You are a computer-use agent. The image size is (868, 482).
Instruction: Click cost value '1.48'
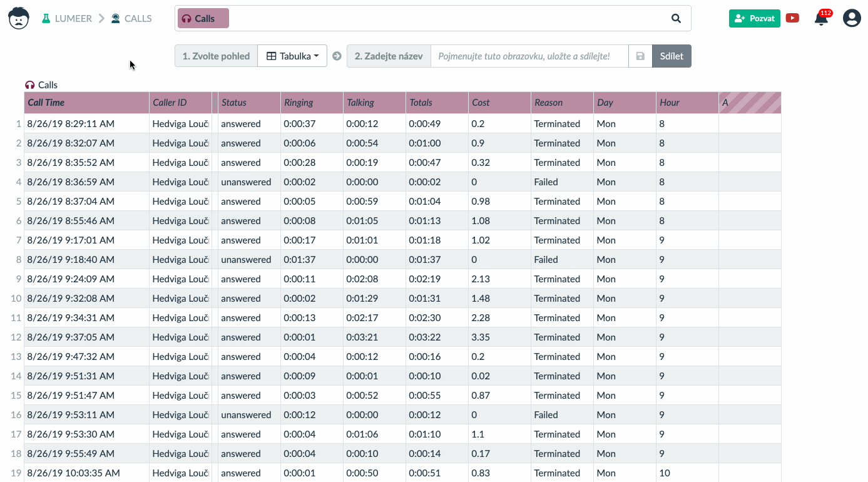[499, 299]
